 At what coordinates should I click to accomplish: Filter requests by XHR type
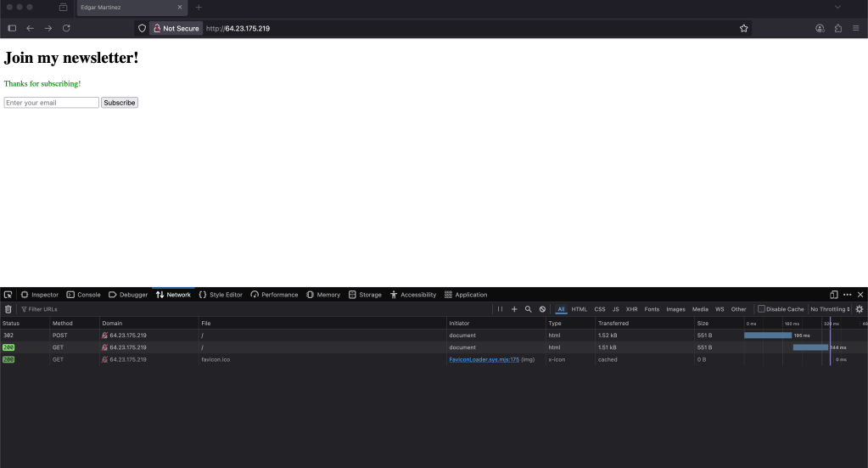[631, 309]
